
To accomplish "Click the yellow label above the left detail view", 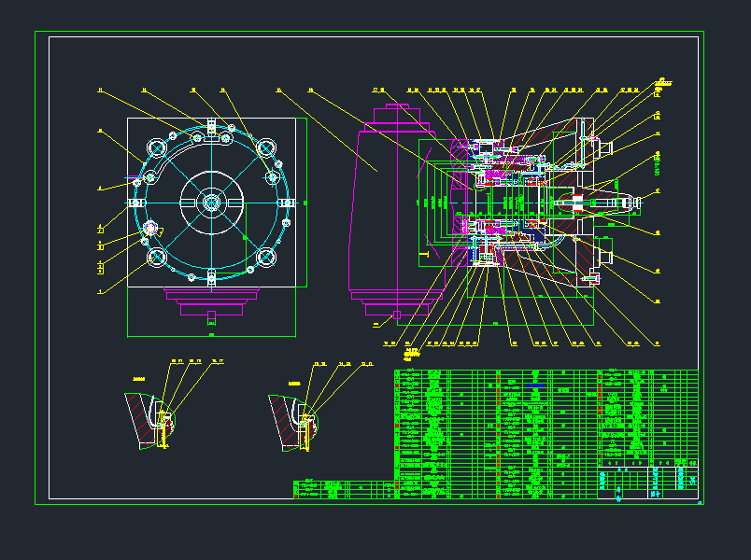I will coord(140,379).
